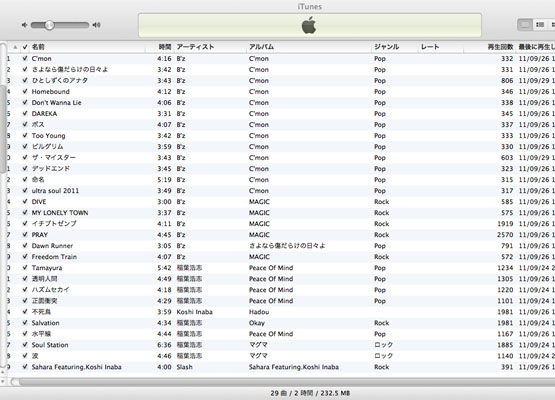
Task: Select the song 水平線
Action: pyautogui.click(x=41, y=333)
